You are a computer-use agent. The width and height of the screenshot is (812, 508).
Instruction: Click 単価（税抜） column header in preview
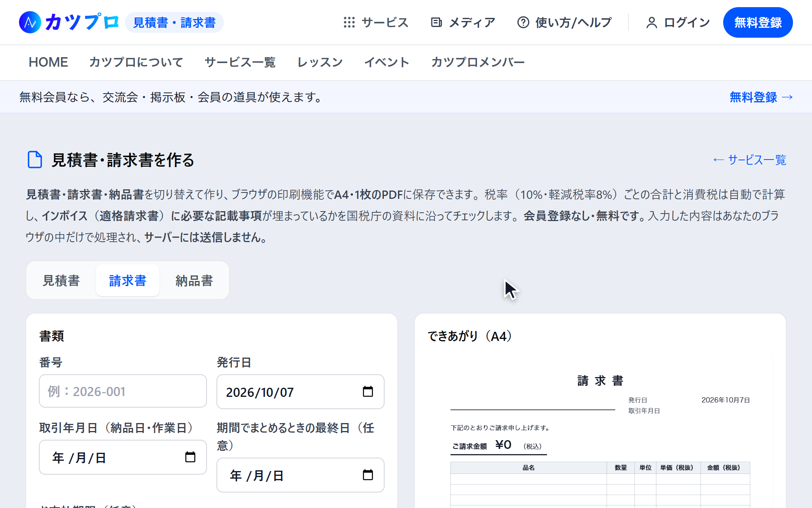click(678, 468)
